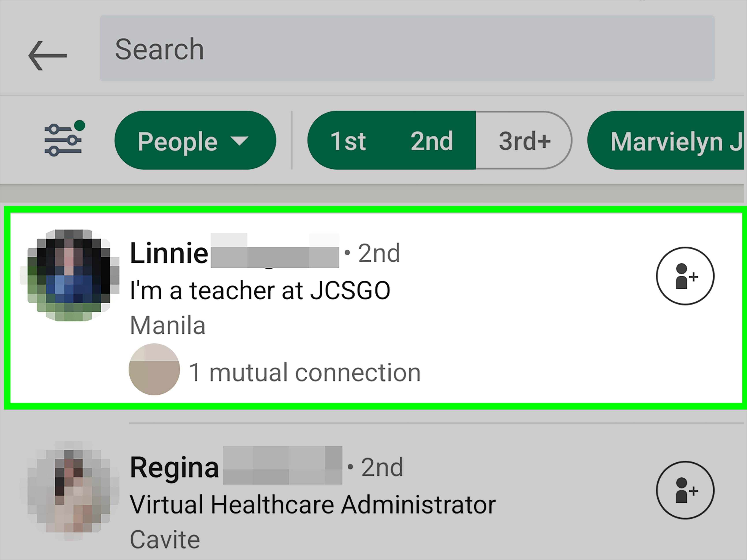Toggle the 2nd connections filter
Screen dimensions: 747x560
pos(432,141)
